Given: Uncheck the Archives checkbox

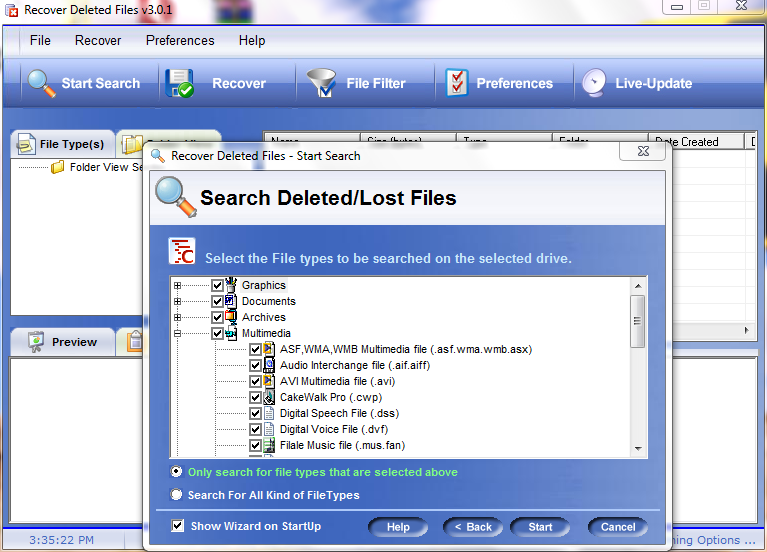Looking at the screenshot, I should tap(217, 318).
